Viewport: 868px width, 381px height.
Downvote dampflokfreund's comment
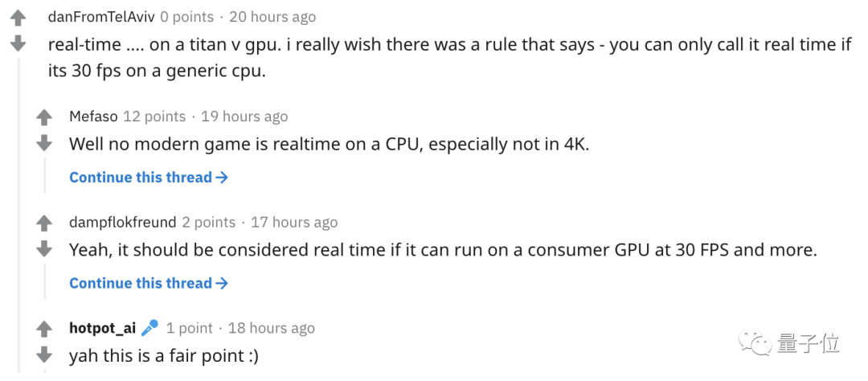tap(44, 249)
